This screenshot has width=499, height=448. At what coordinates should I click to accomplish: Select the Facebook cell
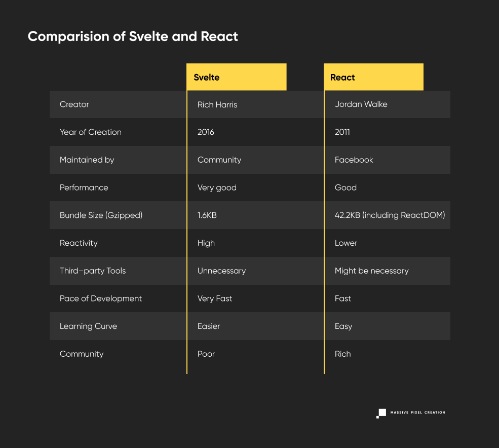pyautogui.click(x=354, y=160)
